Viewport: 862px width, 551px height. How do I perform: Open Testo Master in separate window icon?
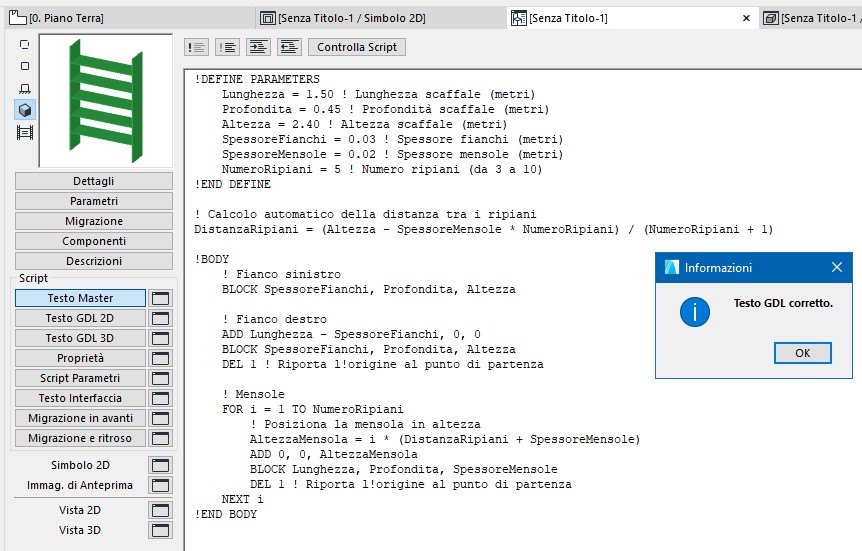click(160, 298)
